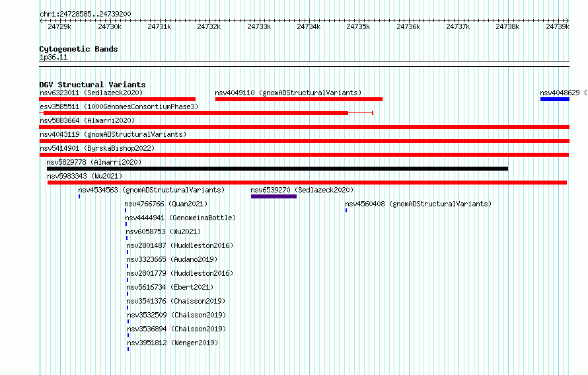
Task: Open nsv5983343 (Wu2021) label
Action: 85,176
